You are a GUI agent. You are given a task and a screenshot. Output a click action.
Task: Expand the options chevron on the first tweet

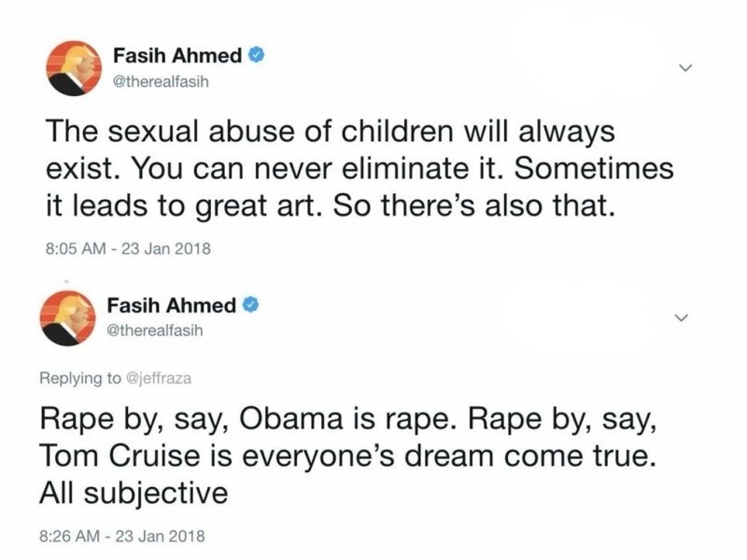coord(685,68)
